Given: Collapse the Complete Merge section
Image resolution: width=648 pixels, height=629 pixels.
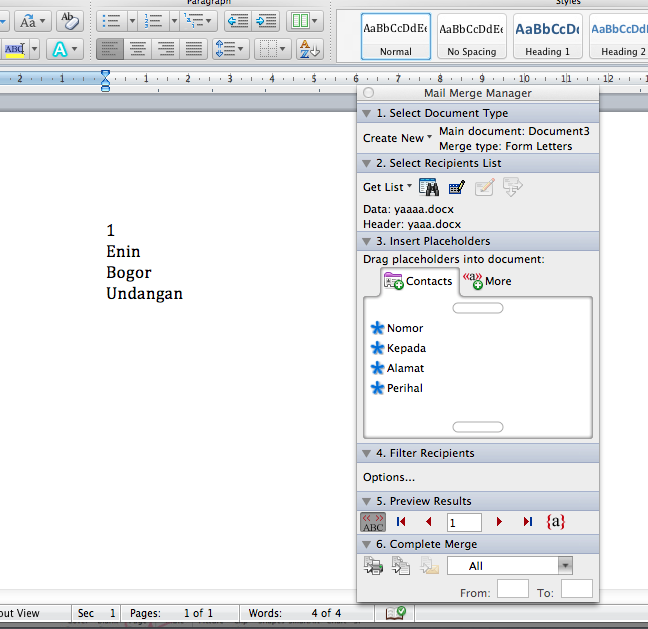Looking at the screenshot, I should 367,545.
